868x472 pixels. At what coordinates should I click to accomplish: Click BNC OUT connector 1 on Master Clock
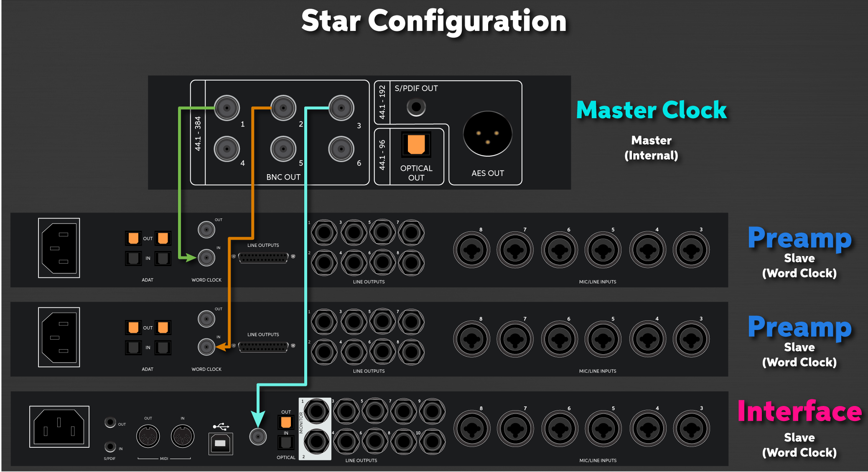[227, 108]
